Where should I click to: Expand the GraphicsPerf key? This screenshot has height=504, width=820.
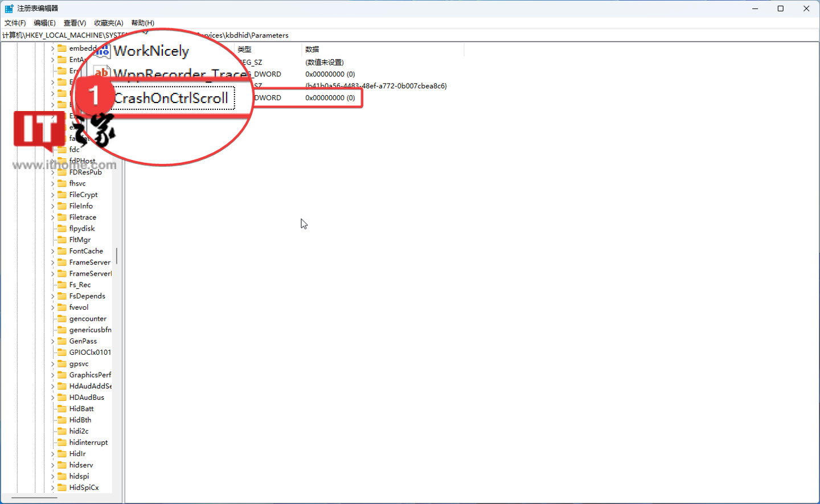(x=52, y=375)
